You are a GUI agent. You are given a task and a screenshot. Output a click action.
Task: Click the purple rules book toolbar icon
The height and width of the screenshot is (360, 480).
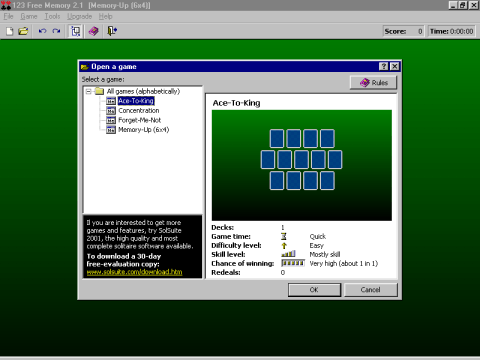point(94,31)
